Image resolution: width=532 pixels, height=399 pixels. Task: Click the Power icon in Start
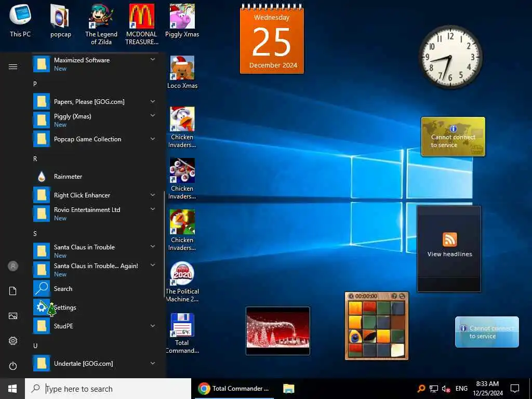(x=13, y=366)
